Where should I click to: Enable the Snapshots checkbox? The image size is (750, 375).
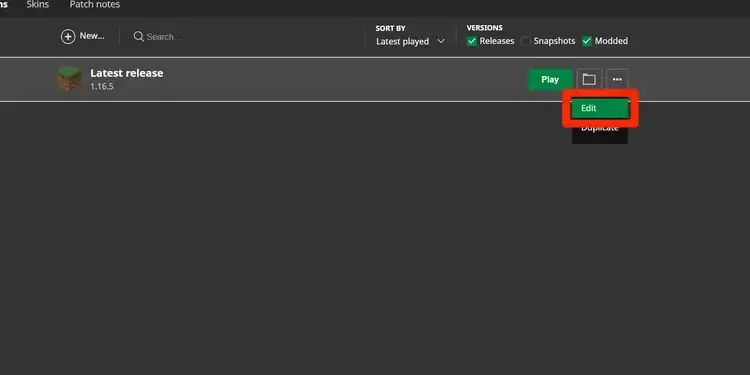526,41
